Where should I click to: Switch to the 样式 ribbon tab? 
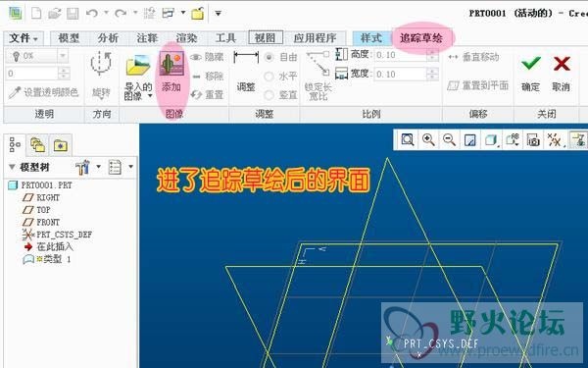click(370, 38)
